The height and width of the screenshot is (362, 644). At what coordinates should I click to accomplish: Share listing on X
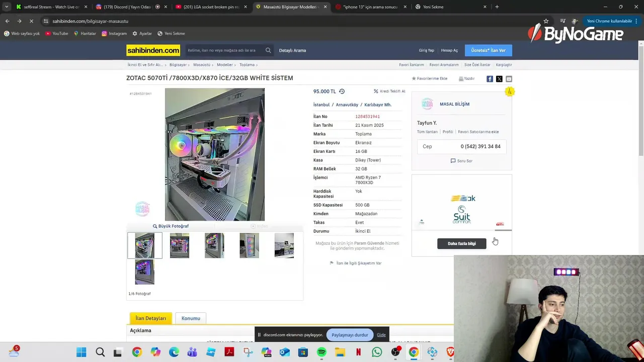click(499, 79)
